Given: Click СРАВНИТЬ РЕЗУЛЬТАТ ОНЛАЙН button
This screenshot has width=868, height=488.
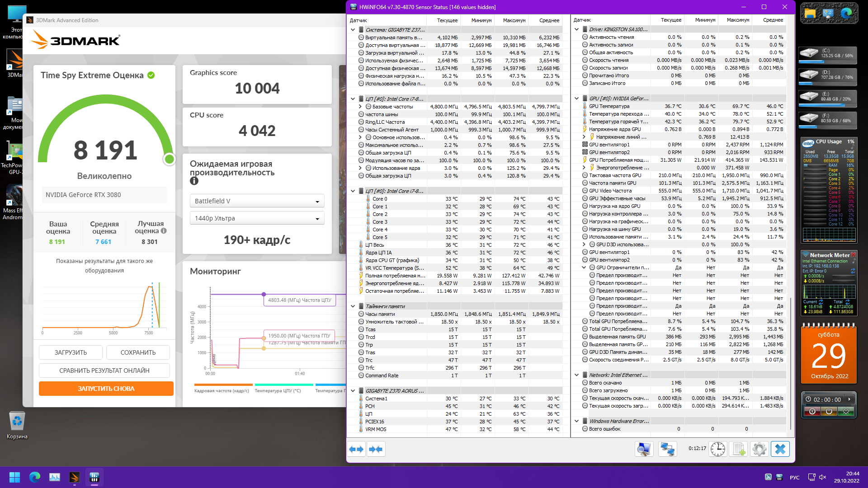Looking at the screenshot, I should [x=104, y=371].
